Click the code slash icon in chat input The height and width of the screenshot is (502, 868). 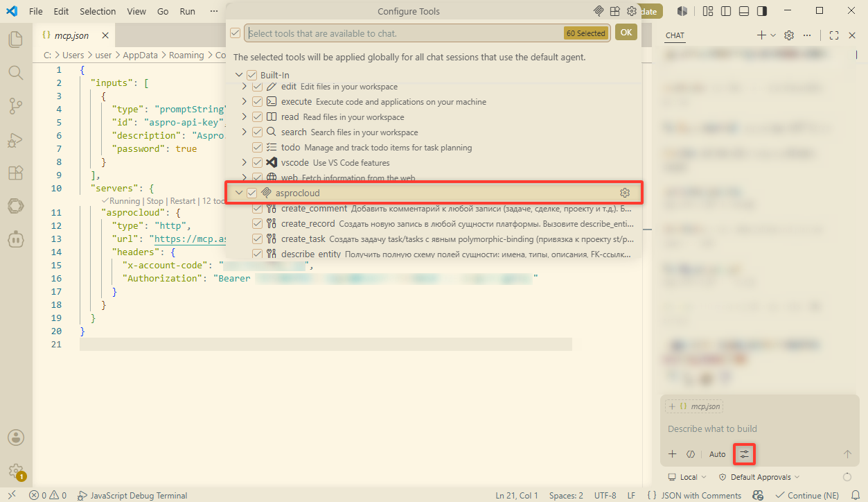tap(691, 454)
